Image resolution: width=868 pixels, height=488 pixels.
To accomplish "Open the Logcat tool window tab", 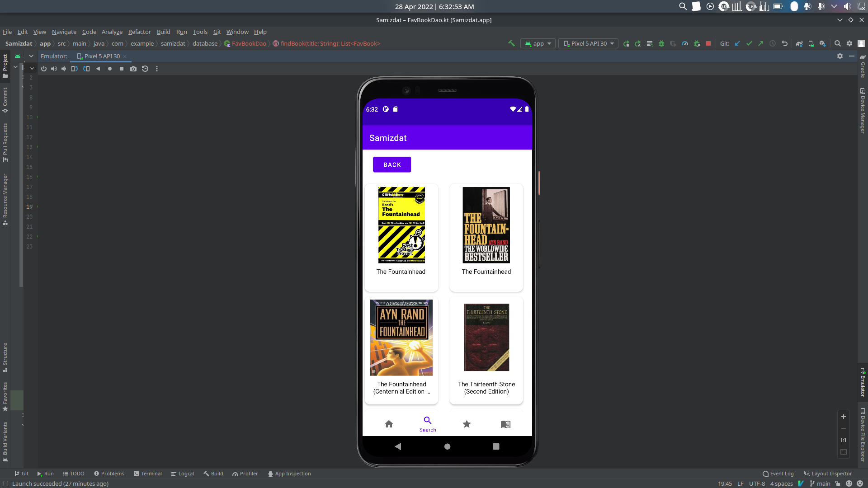I will [183, 474].
